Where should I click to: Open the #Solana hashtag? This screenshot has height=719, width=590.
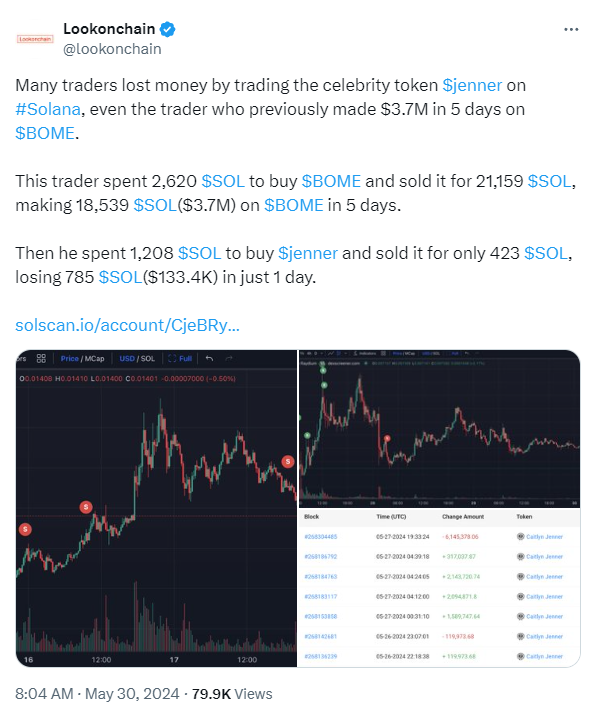coord(48,110)
